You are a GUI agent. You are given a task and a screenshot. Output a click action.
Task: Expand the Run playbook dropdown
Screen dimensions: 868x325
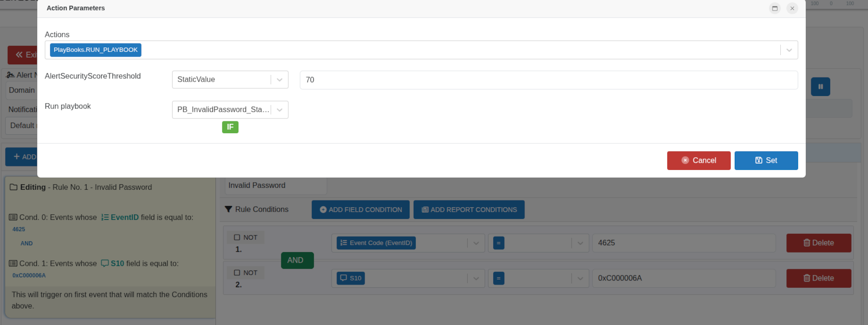point(279,110)
